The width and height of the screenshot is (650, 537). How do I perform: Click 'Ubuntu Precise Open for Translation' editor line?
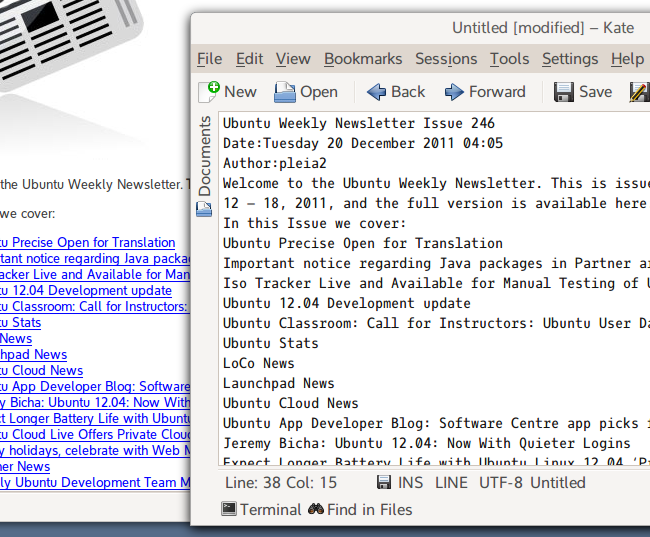click(363, 243)
